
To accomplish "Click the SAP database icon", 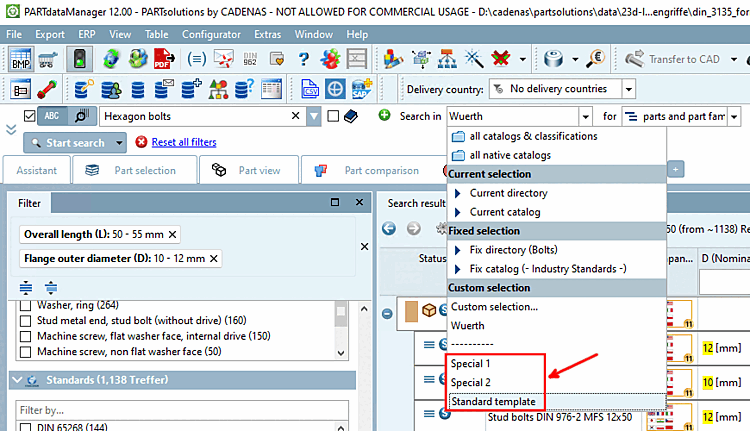I will point(361,89).
